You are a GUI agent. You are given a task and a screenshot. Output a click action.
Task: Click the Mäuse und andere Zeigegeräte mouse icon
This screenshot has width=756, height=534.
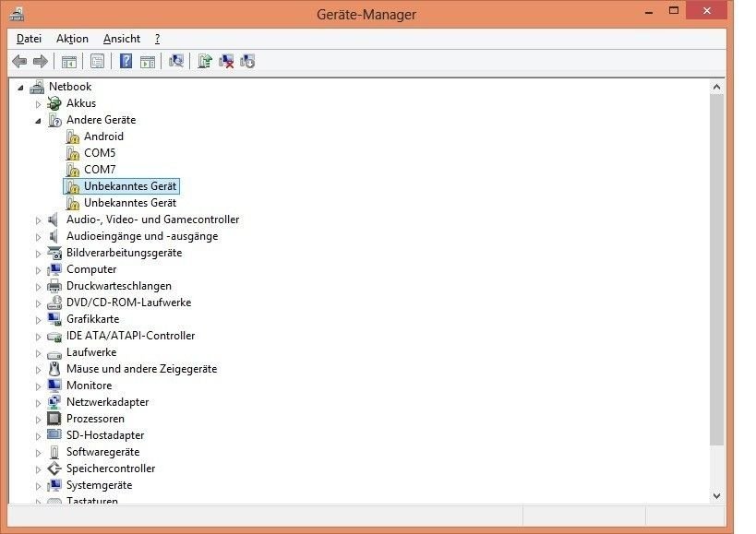click(54, 369)
